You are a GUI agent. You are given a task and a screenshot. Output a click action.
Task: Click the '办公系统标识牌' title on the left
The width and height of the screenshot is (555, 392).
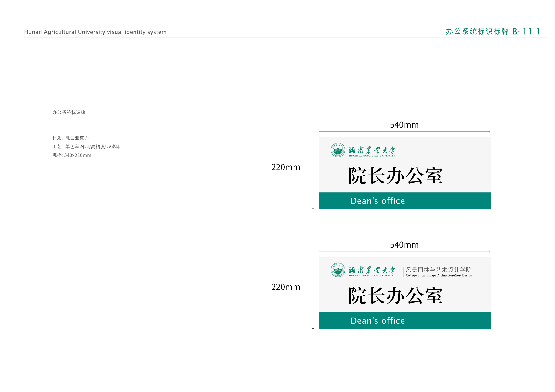click(x=69, y=113)
